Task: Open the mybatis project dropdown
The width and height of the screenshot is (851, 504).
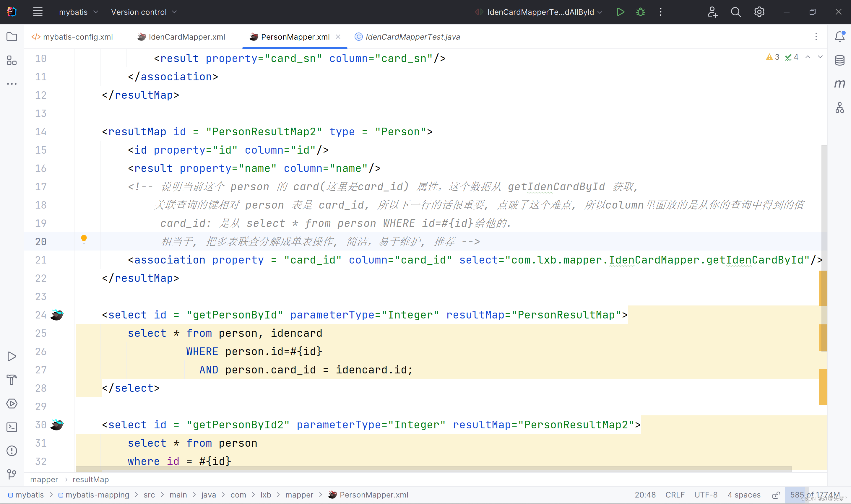Action: (78, 12)
